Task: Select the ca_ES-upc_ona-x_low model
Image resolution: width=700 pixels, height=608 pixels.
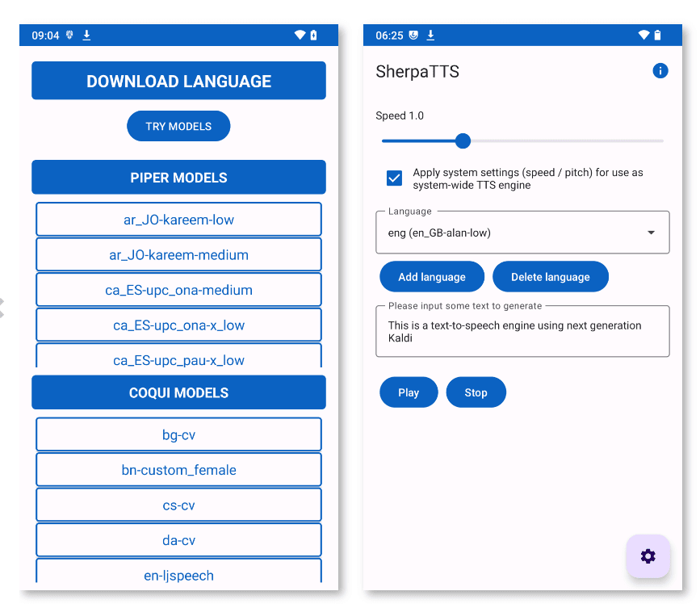Action: (x=178, y=325)
